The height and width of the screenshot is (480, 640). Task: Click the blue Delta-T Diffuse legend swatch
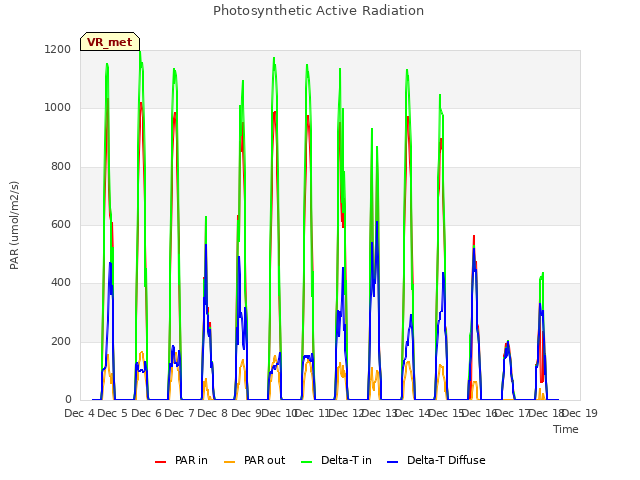[x=393, y=462]
